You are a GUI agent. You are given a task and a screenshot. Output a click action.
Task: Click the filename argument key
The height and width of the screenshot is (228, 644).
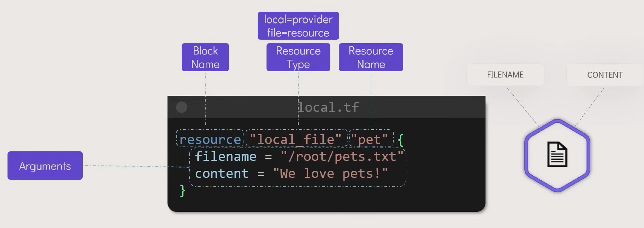point(226,157)
